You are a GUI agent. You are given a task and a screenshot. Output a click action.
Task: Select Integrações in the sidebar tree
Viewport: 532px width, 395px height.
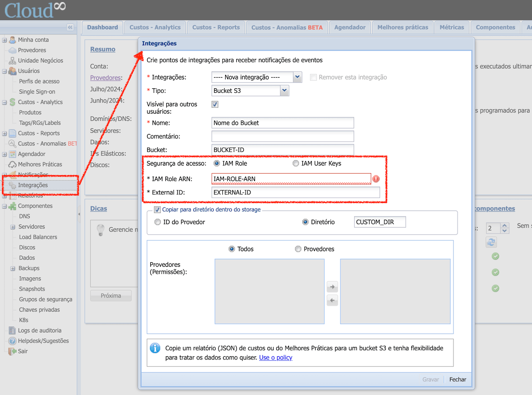click(x=33, y=185)
